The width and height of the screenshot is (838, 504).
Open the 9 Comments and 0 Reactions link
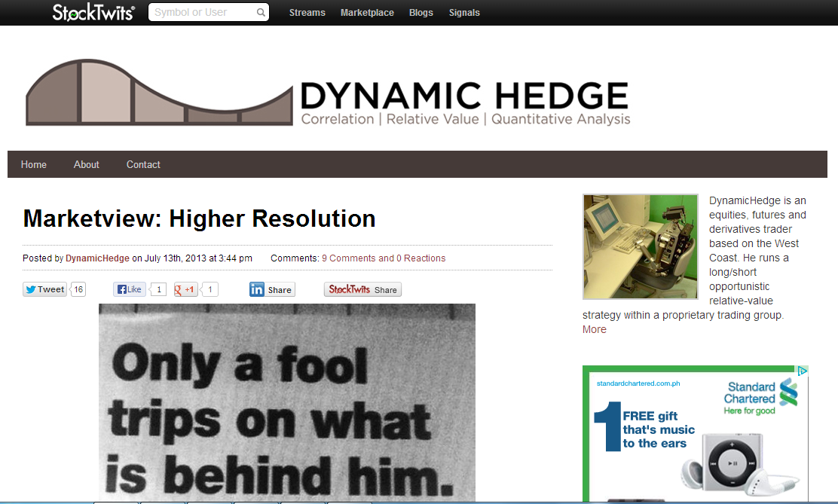coord(384,258)
